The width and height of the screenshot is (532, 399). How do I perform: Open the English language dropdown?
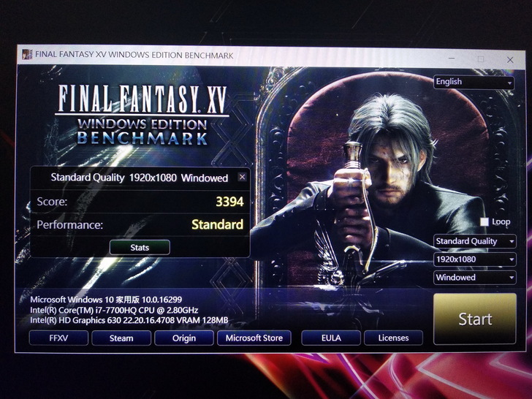(x=474, y=82)
